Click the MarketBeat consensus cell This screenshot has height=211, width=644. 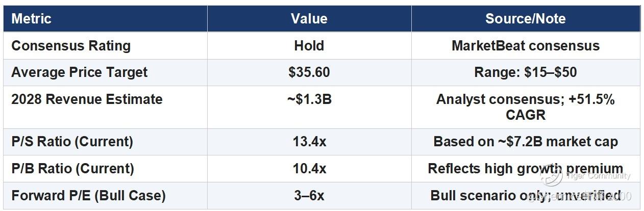(526, 46)
